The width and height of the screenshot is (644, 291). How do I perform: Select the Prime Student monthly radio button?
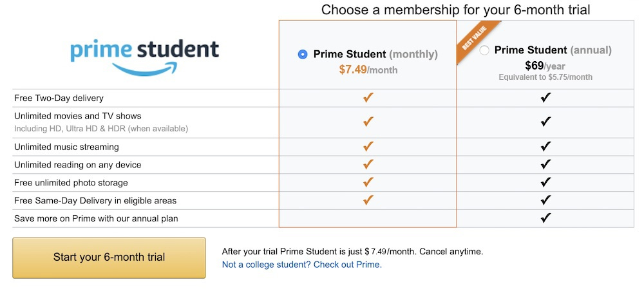(303, 54)
